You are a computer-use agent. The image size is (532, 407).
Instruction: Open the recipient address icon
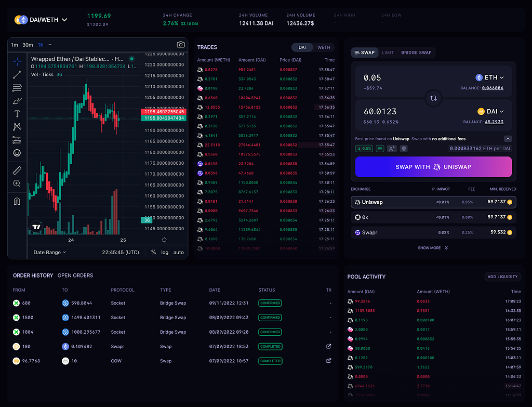tap(392, 148)
